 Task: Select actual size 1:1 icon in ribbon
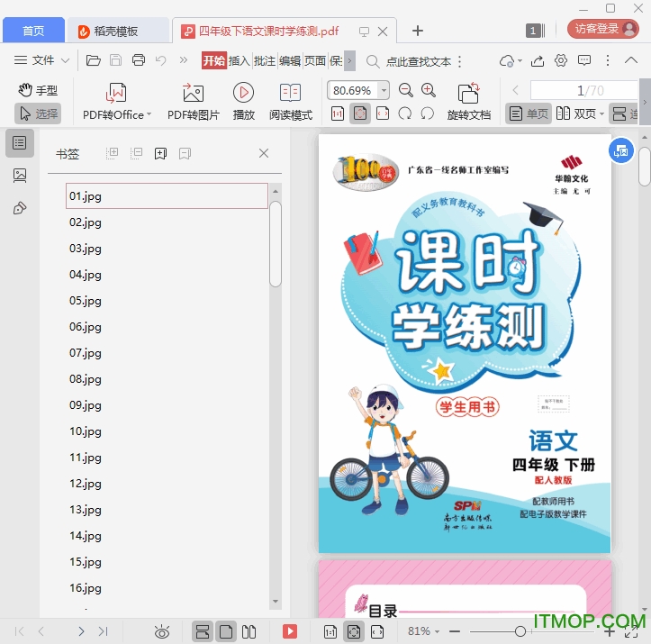coord(338,113)
